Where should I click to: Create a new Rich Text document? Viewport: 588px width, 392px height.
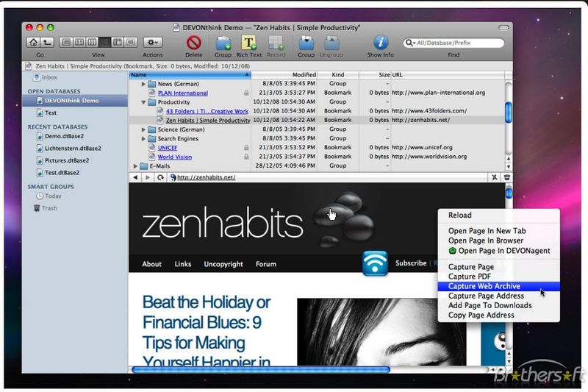pos(248,43)
